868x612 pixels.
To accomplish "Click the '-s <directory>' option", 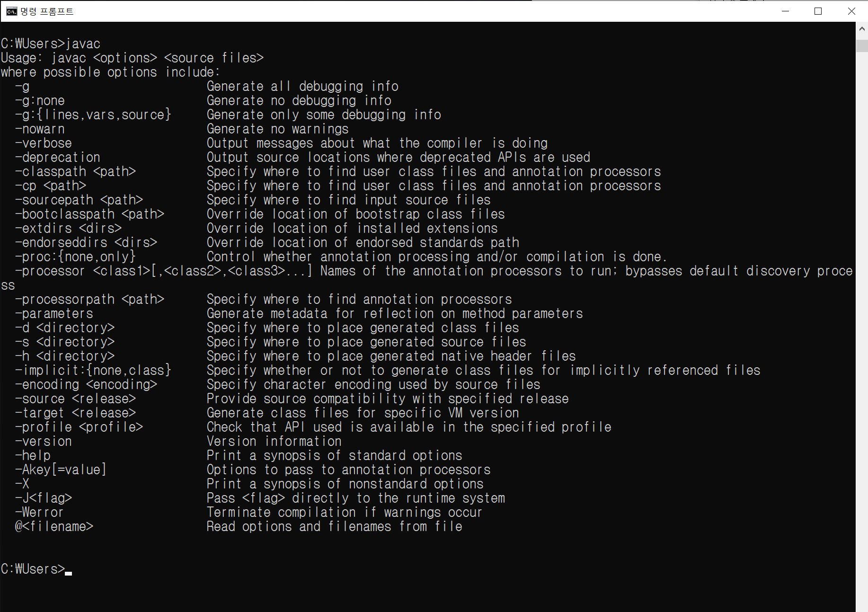I will (x=65, y=342).
